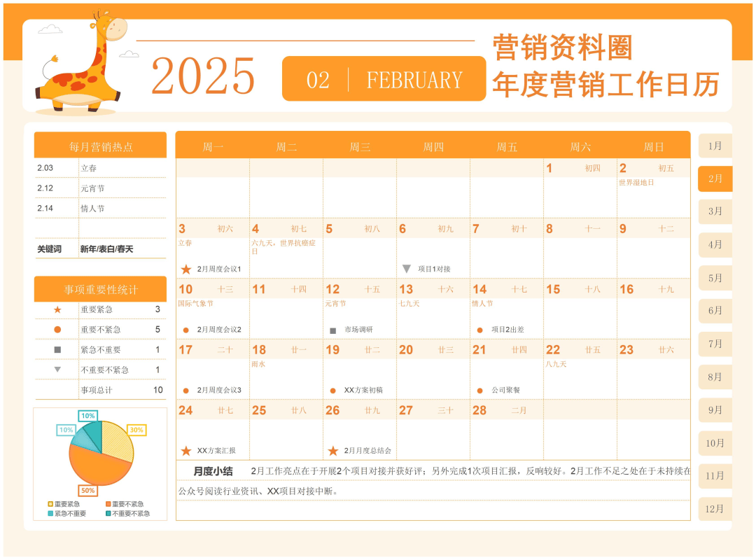
Task: Click the star icon in 重要紧急 row
Action: tap(57, 309)
